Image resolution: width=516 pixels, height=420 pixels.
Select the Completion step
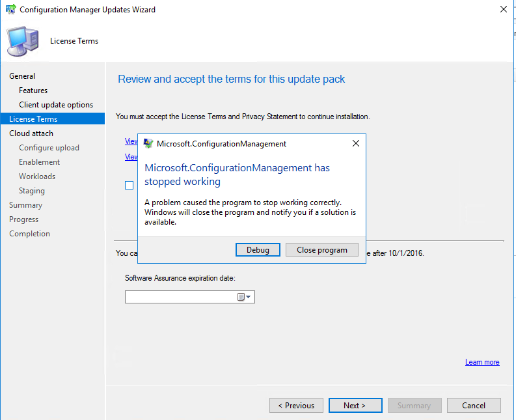tap(30, 234)
